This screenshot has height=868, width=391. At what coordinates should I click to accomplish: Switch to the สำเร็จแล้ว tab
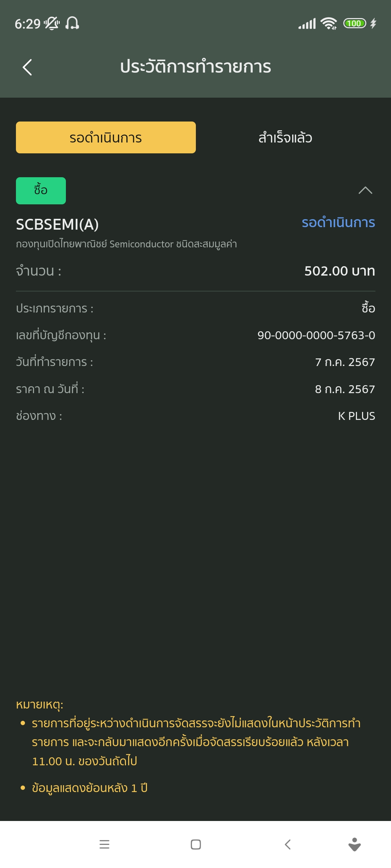tap(285, 137)
